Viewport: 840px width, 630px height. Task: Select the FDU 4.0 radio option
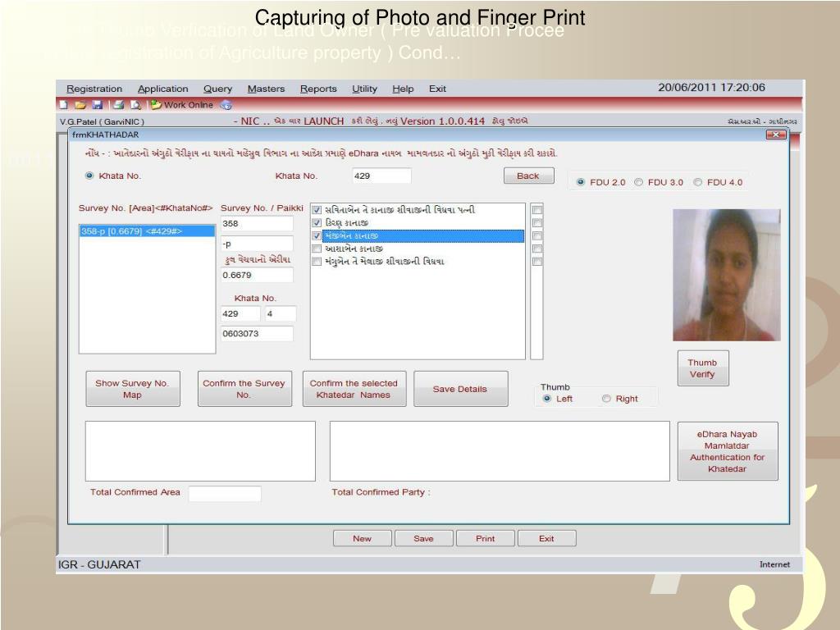tap(697, 182)
